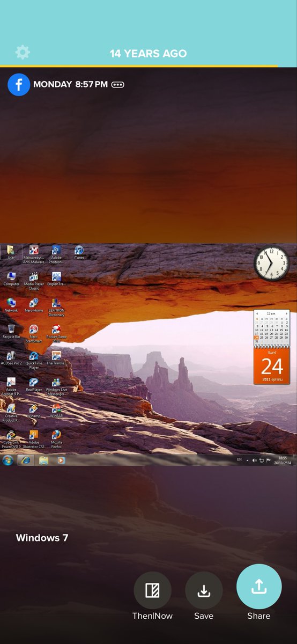Select the 14 YEARS AGO header

click(x=148, y=54)
